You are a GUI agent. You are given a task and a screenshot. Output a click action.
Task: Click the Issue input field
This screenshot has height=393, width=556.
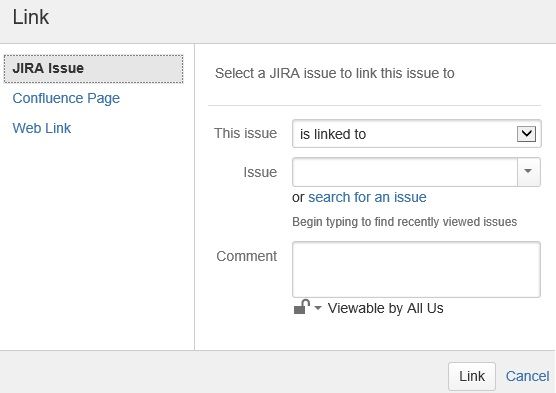(x=405, y=172)
